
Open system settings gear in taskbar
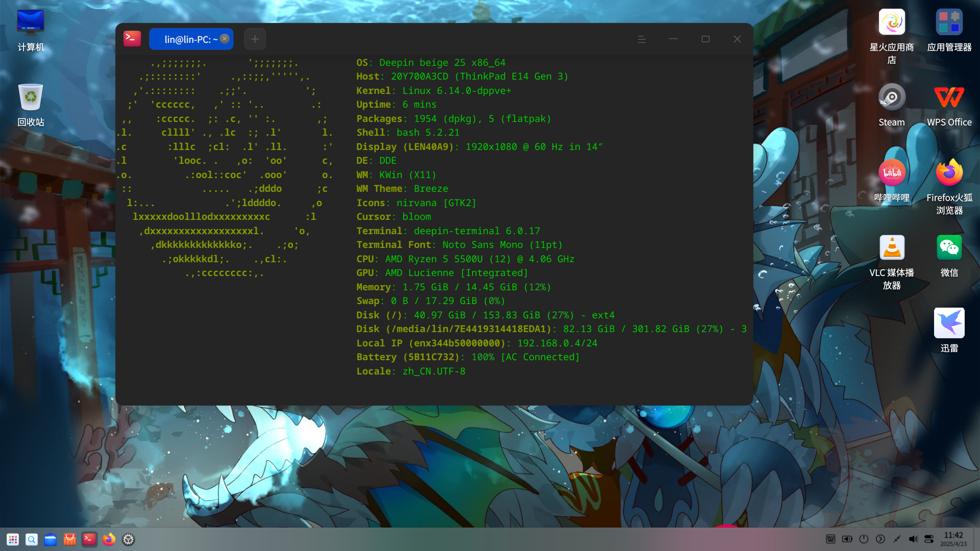click(x=128, y=539)
